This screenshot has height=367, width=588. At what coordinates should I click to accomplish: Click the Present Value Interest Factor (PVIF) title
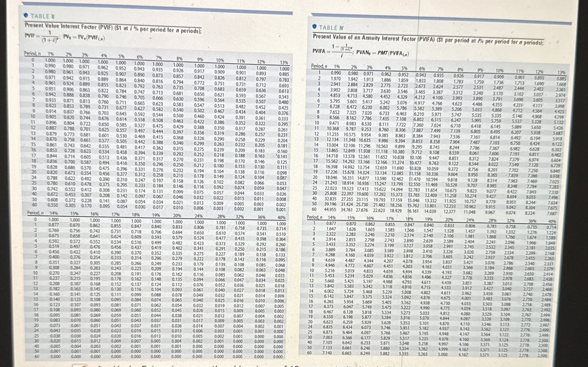click(113, 28)
